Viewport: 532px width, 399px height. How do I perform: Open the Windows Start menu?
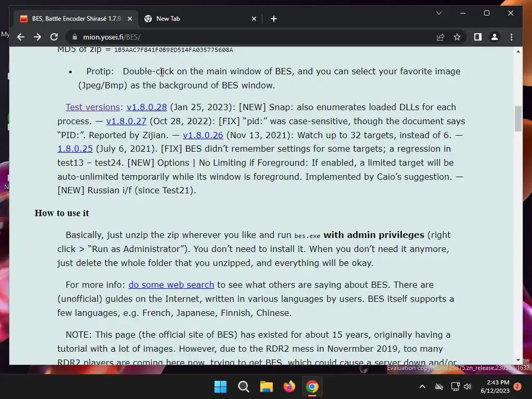[x=220, y=387]
